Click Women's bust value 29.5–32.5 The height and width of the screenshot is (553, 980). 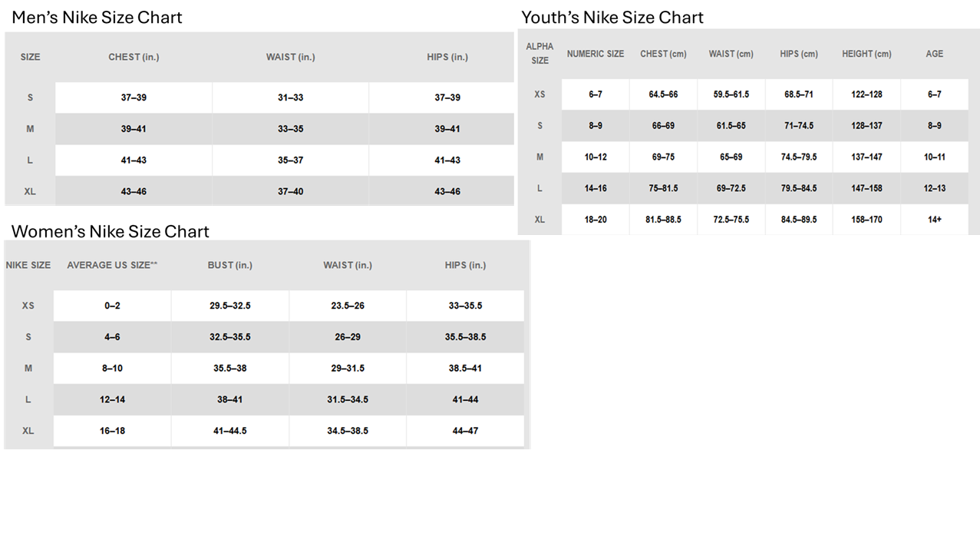tap(229, 306)
